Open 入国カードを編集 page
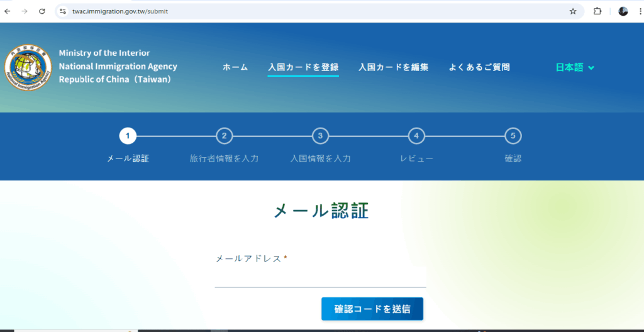The height and width of the screenshot is (332, 644). coord(393,67)
